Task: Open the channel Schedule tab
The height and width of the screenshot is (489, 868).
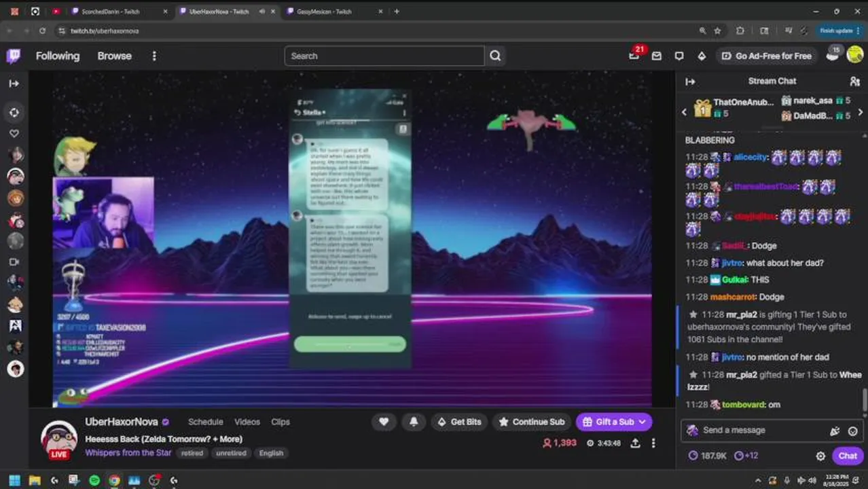Action: click(206, 422)
